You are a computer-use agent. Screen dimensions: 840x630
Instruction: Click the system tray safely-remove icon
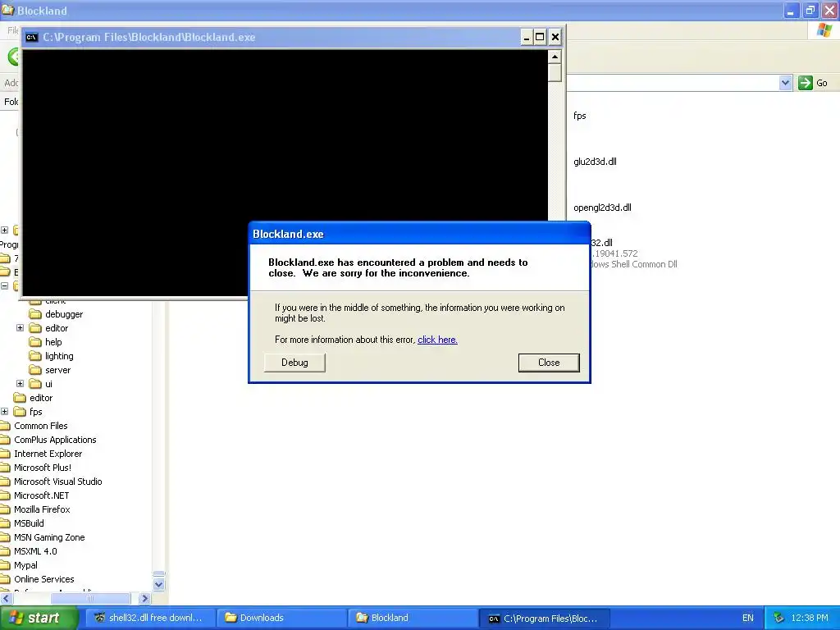click(779, 618)
